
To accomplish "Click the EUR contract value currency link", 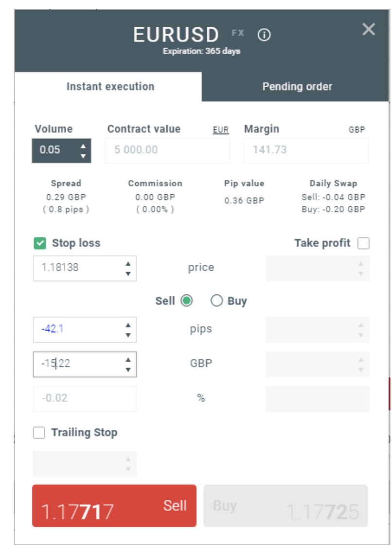I will [x=220, y=130].
